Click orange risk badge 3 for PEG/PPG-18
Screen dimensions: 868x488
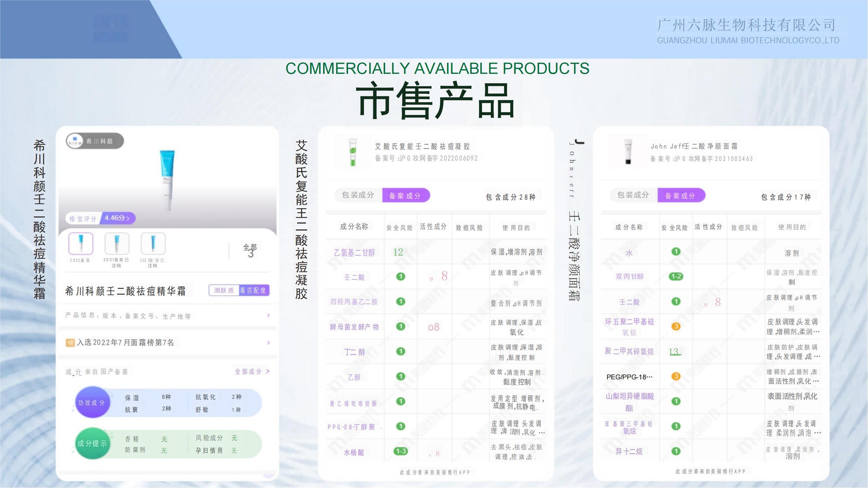click(676, 376)
